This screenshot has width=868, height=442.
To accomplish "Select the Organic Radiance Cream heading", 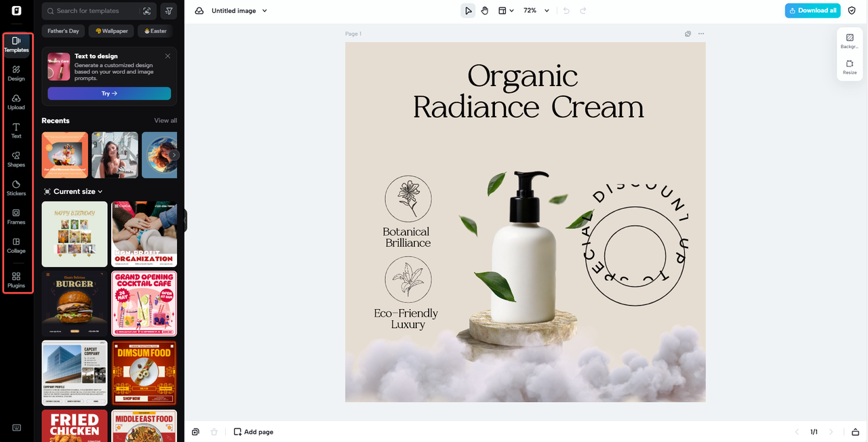I will pos(528,92).
